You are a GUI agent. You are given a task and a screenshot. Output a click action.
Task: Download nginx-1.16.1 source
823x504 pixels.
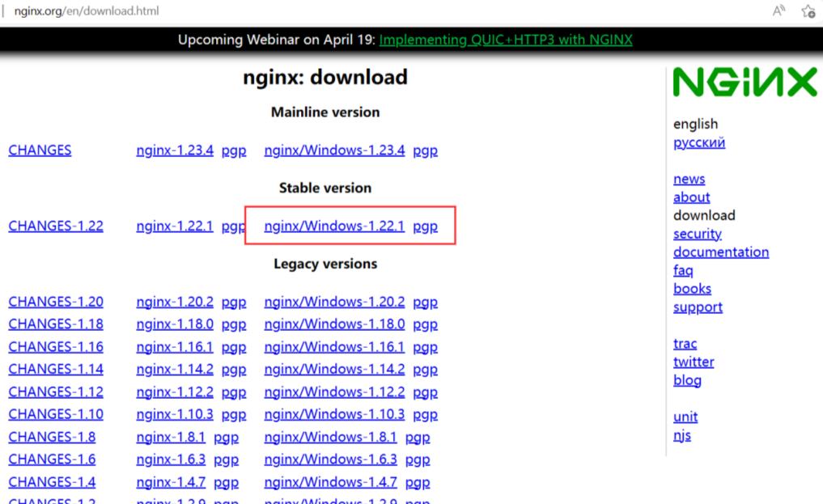click(x=175, y=347)
